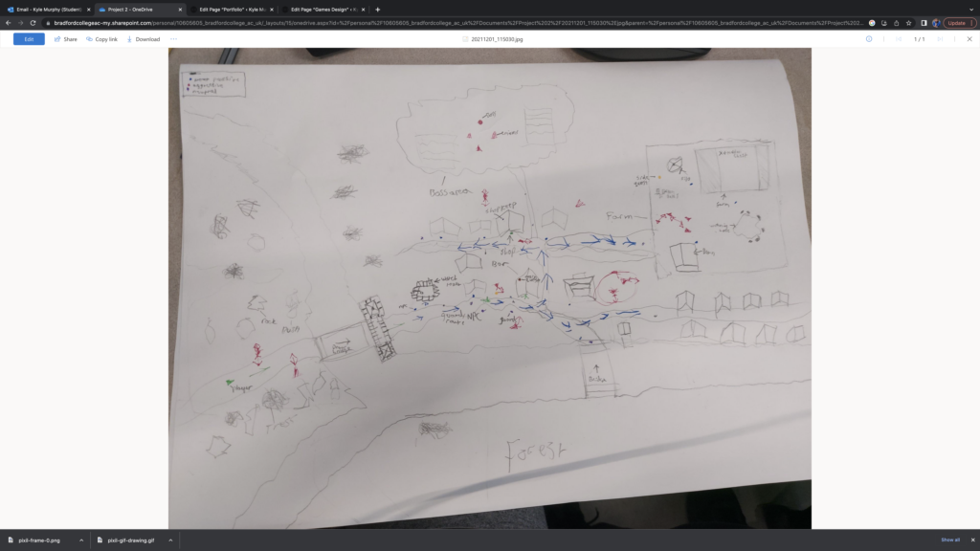Click the Copy link text label
This screenshot has width=980, height=551.
click(106, 39)
